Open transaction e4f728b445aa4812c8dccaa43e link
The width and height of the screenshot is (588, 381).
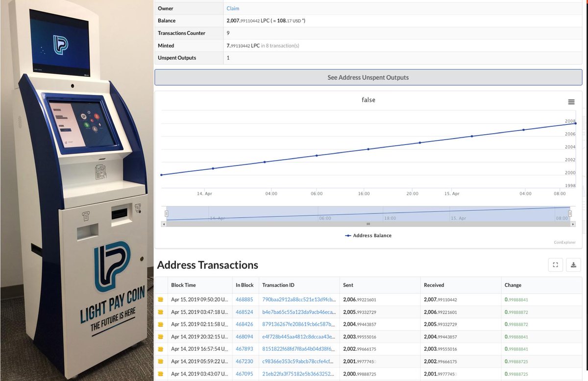click(299, 336)
